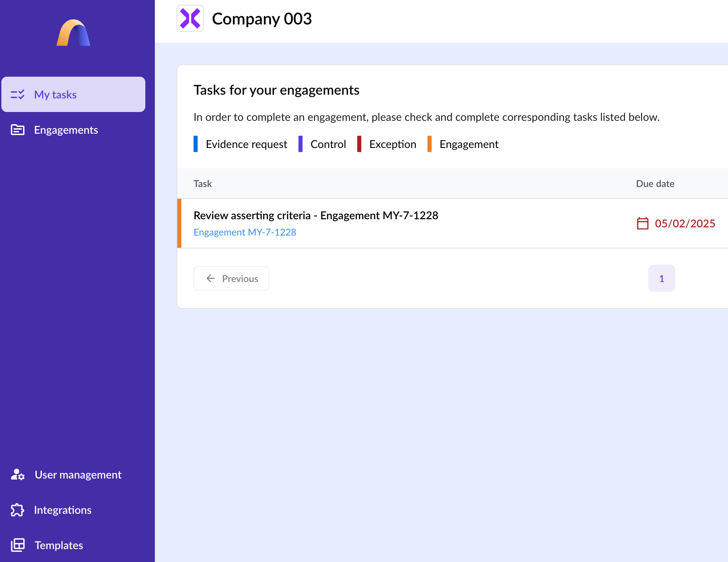Viewport: 728px width, 562px height.
Task: Navigate to Integrations
Action: pyautogui.click(x=63, y=510)
